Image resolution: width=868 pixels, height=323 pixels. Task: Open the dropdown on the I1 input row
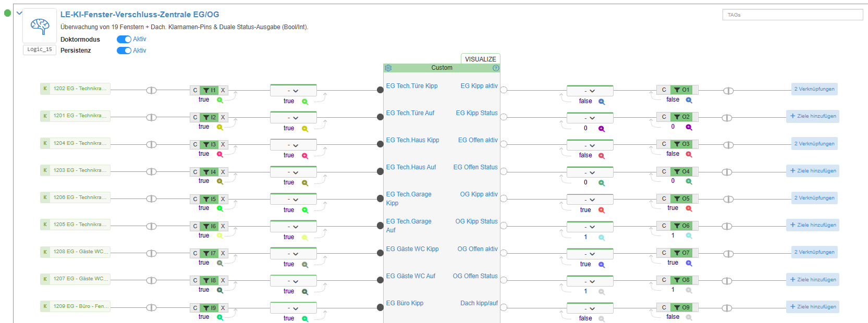293,91
